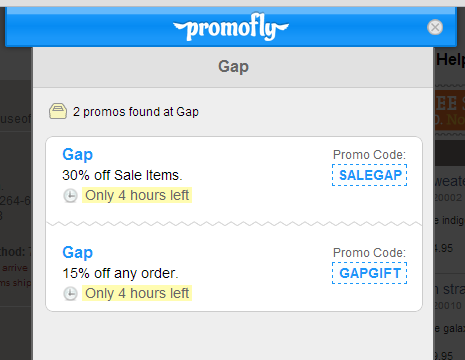Select the SALEGAP promo code box

[x=370, y=175]
